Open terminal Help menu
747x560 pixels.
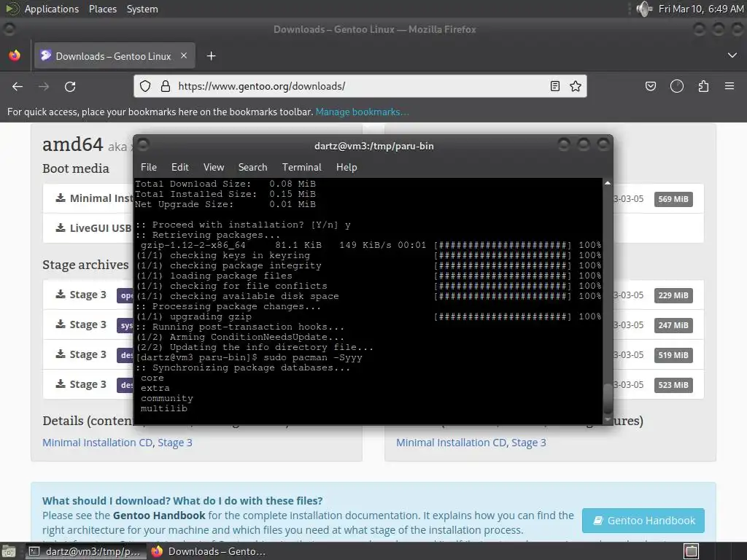pos(347,167)
